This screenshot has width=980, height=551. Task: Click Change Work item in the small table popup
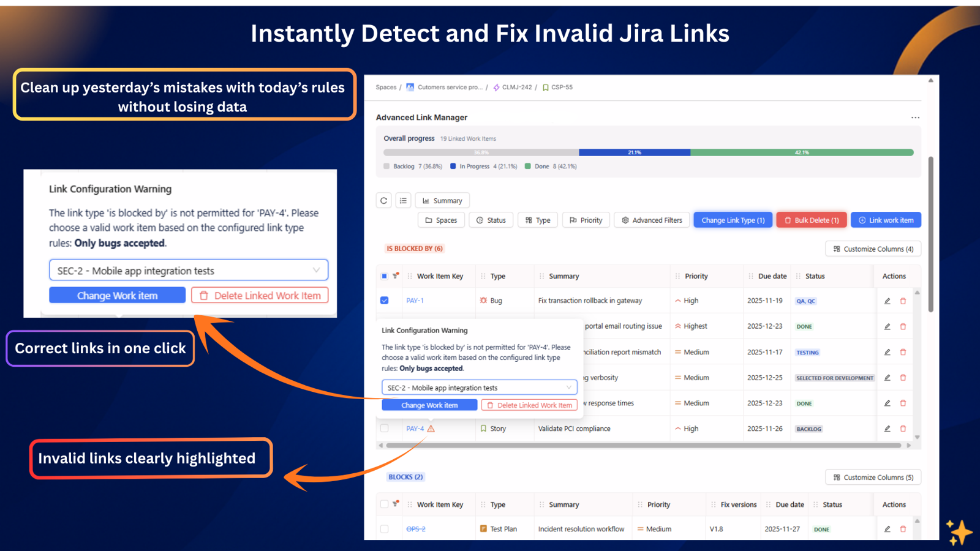(429, 405)
